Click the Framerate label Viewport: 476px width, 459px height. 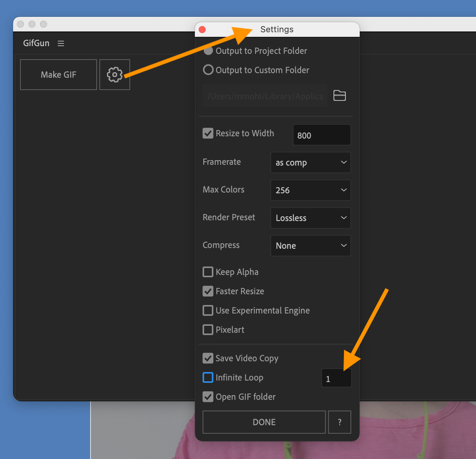[x=222, y=162]
